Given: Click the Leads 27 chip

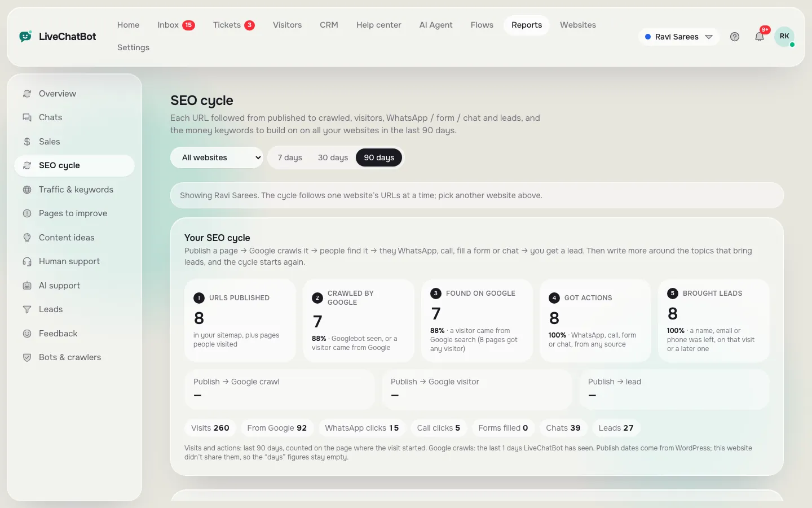Looking at the screenshot, I should click(616, 428).
